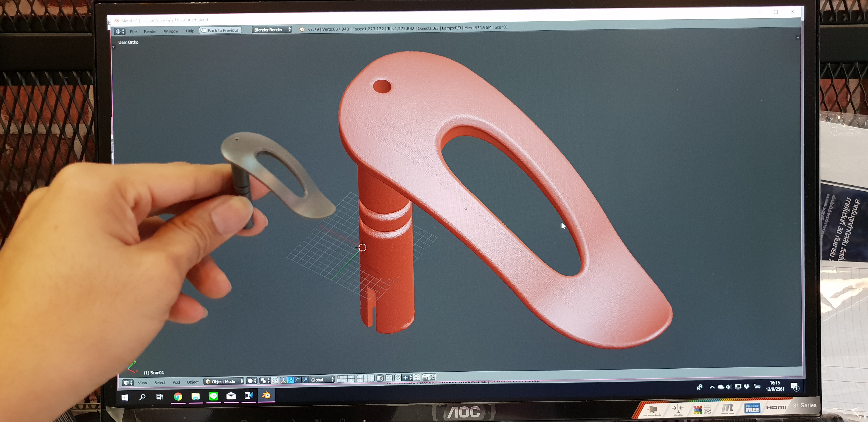Open the Action Center notifications
The width and height of the screenshot is (868, 422).
point(795,387)
